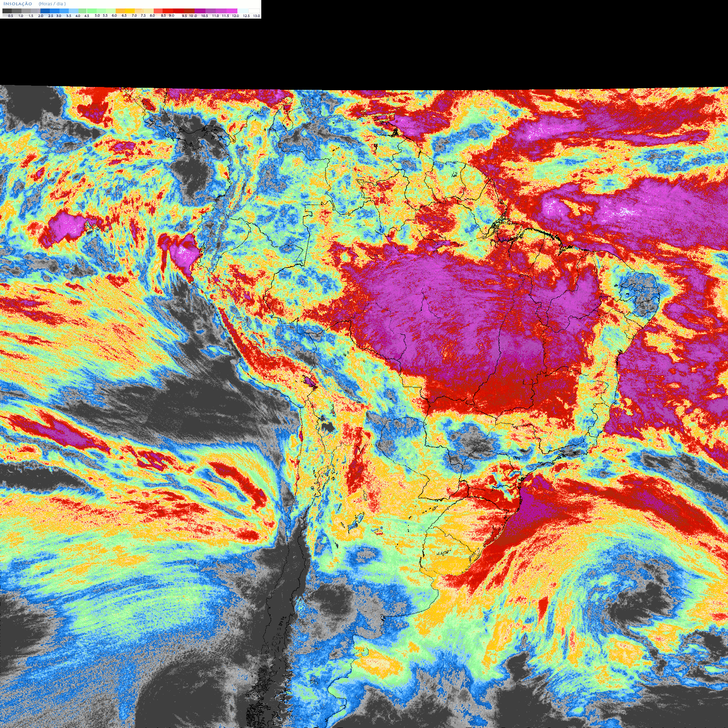728x728 pixels.
Task: Click the 3.5 legend value
Action: (69, 16)
